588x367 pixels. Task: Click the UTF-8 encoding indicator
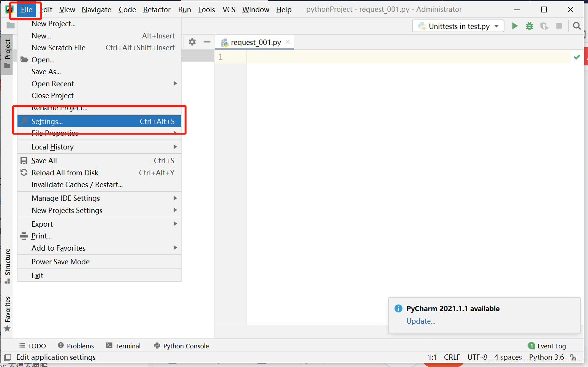tap(477, 357)
